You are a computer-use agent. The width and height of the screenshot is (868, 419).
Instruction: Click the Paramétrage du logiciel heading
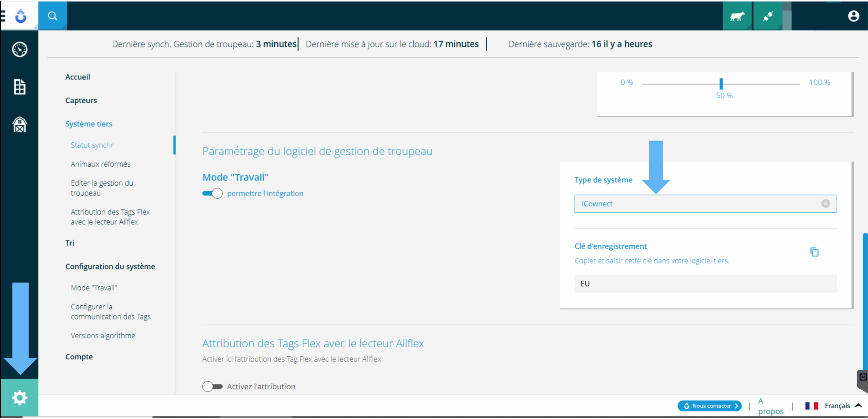click(317, 151)
